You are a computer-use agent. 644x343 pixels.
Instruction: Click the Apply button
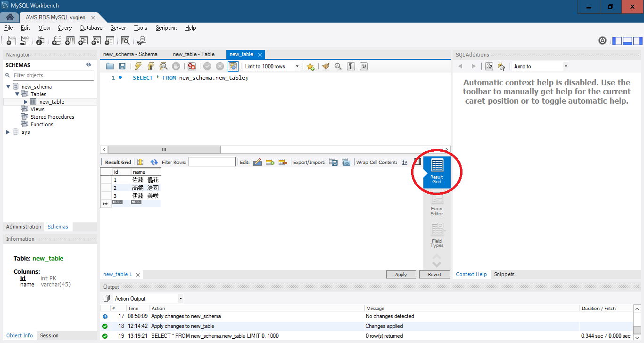(401, 274)
